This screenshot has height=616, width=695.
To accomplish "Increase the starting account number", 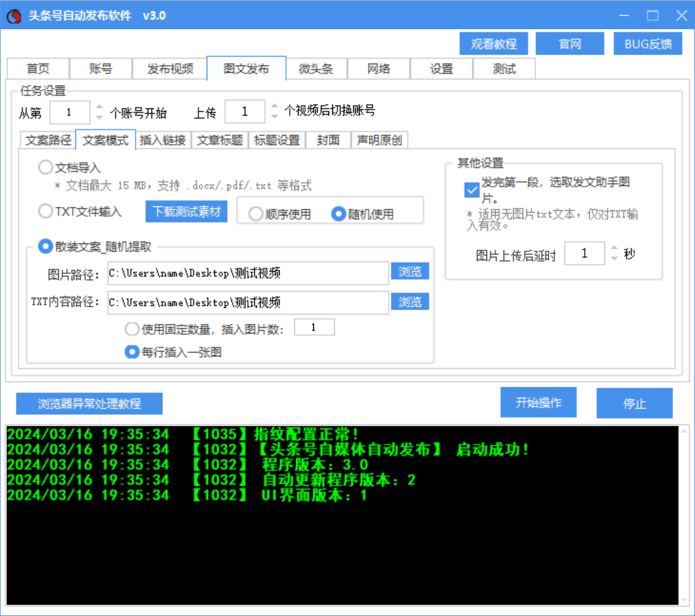I will (x=100, y=107).
